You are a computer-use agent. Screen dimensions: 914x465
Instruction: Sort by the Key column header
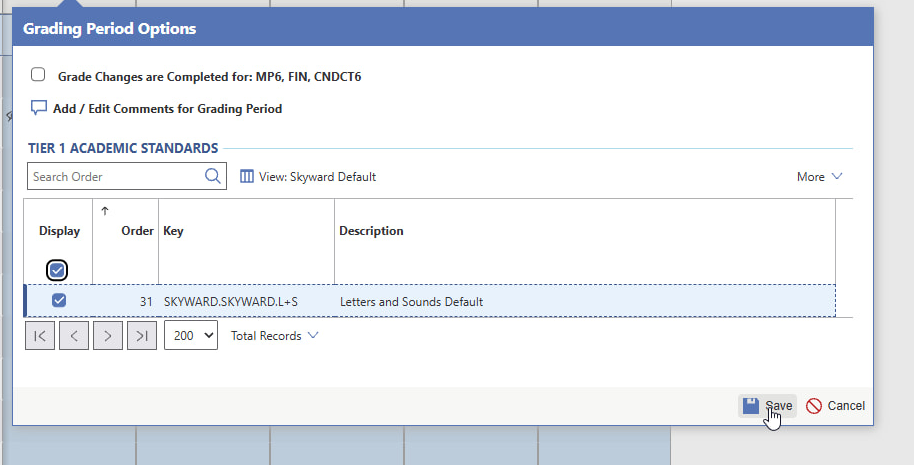coord(173,231)
